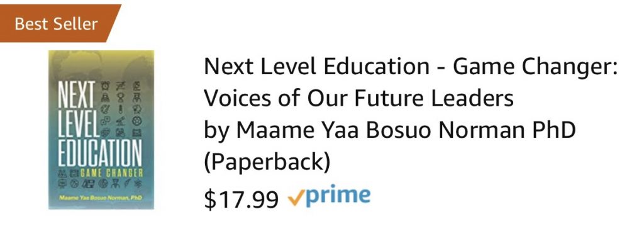This screenshot has width=644, height=246.
Task: Choose the Paperback format label
Action: coord(267,162)
